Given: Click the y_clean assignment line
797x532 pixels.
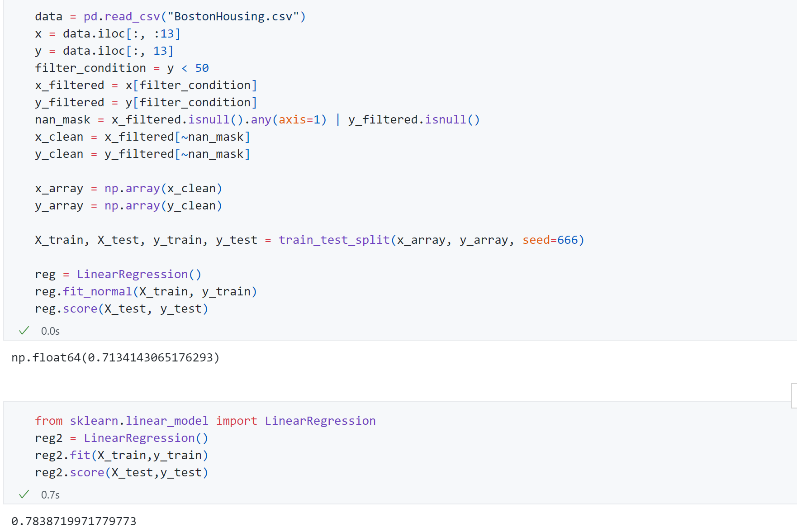Looking at the screenshot, I should [x=142, y=154].
